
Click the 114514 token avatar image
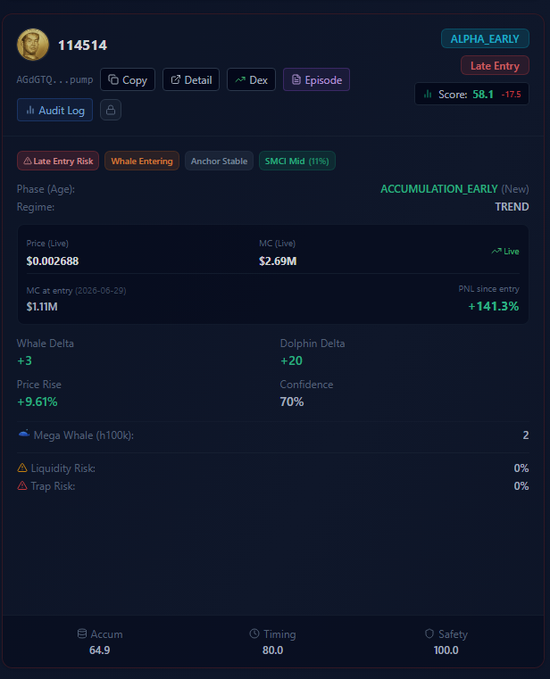tap(33, 45)
